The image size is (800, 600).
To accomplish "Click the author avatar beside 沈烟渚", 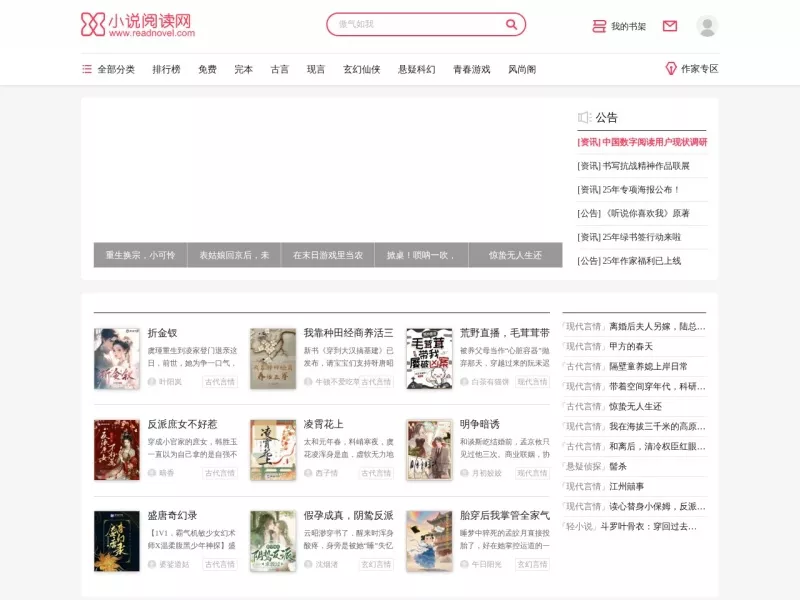I will click(308, 564).
